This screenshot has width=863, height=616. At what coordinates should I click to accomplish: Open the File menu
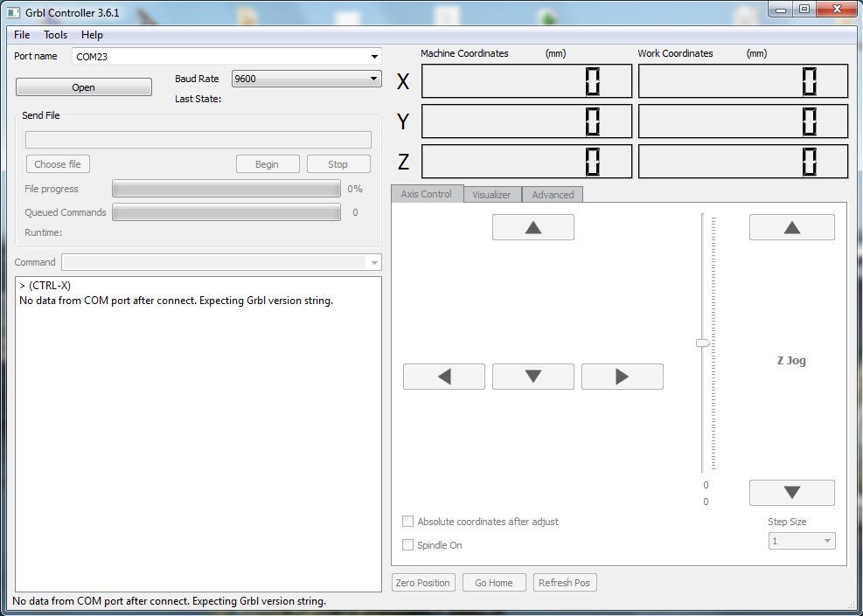click(22, 35)
